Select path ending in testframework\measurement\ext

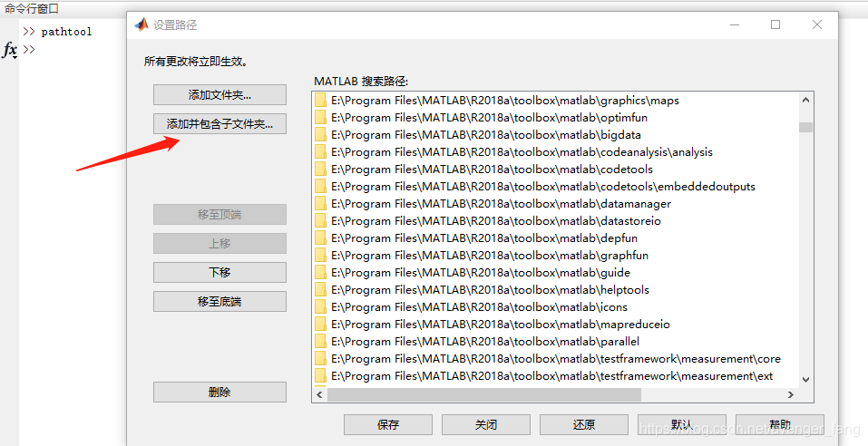pos(552,375)
